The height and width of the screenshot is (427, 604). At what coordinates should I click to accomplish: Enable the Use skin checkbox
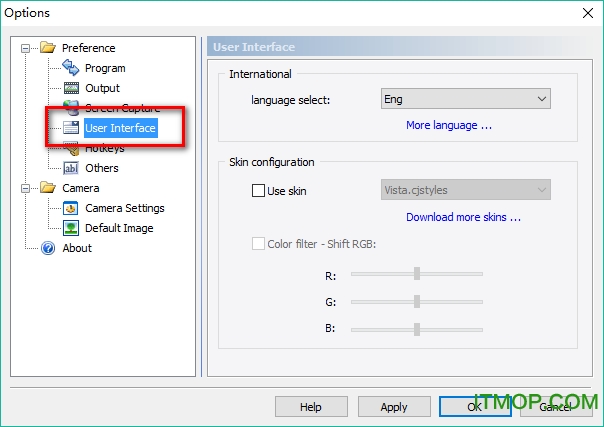tap(259, 190)
